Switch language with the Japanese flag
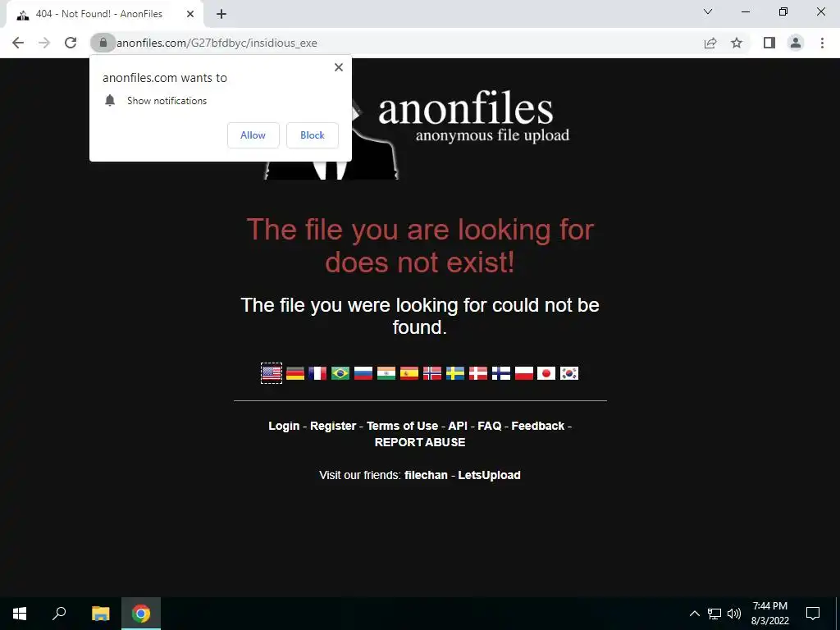 pos(546,373)
